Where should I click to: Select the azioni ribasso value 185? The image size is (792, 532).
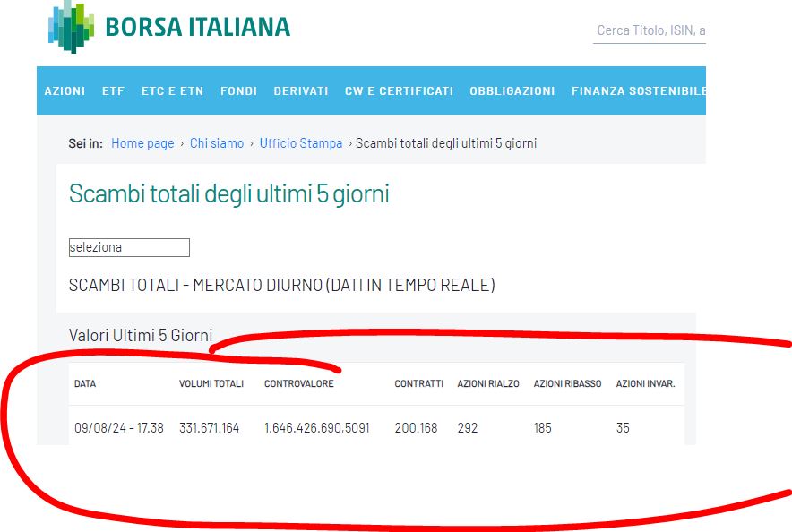coord(542,428)
